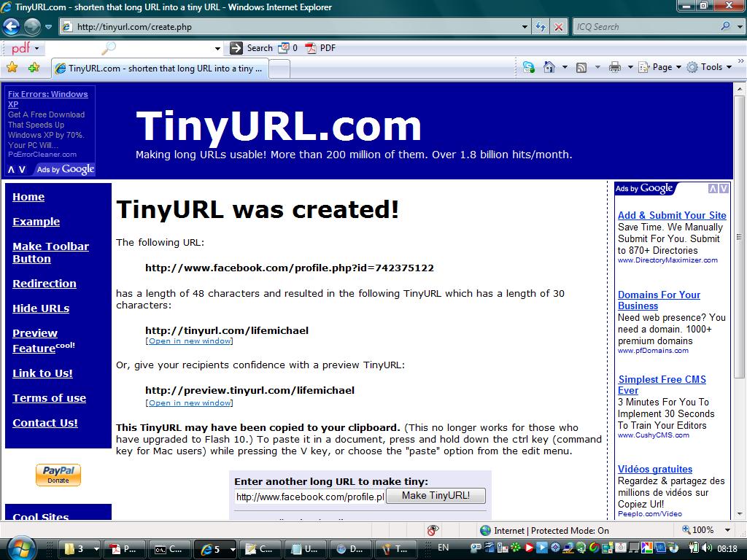Expand the Print options dropdown arrow
Viewport: 747px width, 560px height.
(x=630, y=67)
